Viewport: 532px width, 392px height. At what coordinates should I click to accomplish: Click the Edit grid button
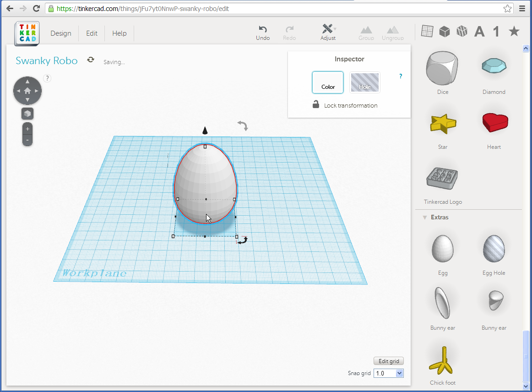(388, 361)
